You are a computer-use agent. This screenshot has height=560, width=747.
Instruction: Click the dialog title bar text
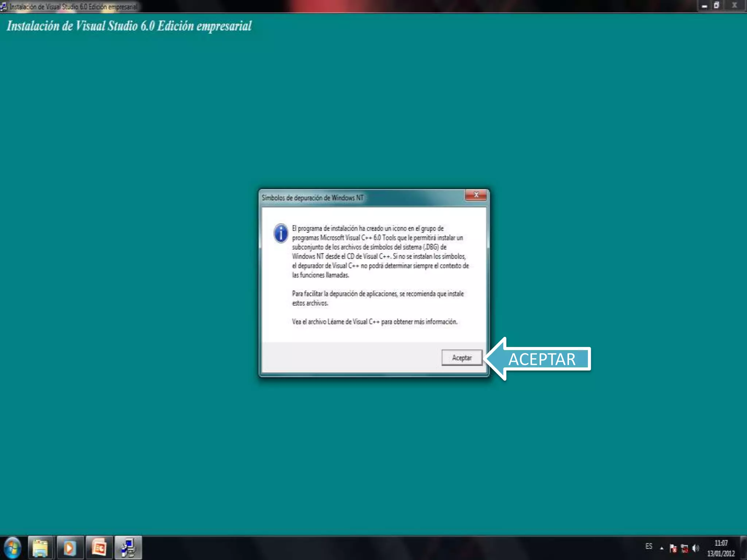313,198
